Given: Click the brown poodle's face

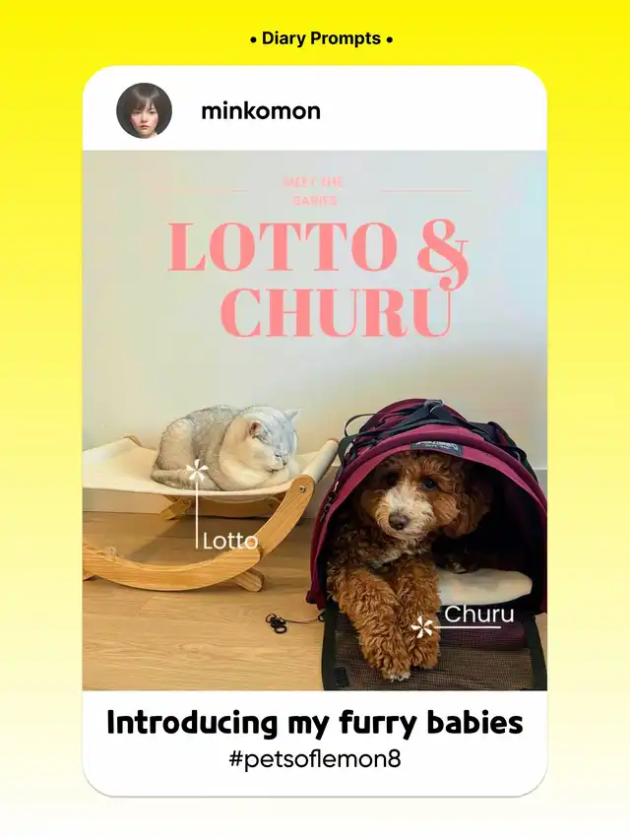Looking at the screenshot, I should 402,495.
